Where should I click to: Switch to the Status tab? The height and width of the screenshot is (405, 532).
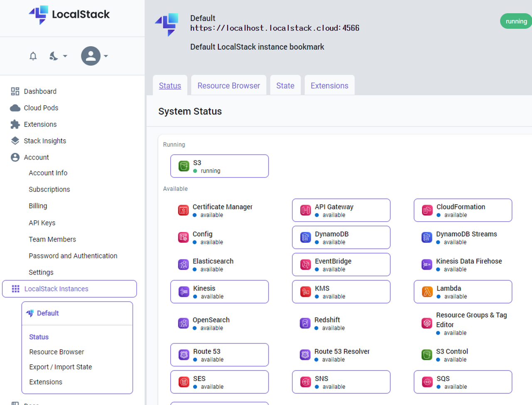170,85
